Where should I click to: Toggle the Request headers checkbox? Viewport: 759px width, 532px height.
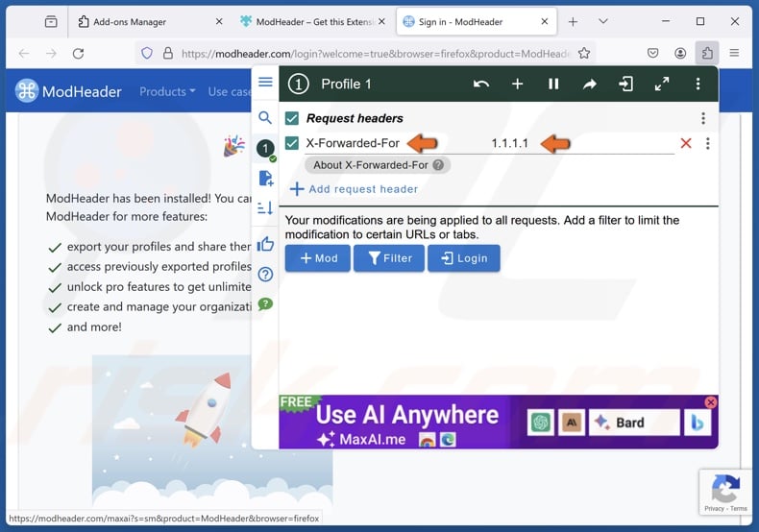(292, 118)
